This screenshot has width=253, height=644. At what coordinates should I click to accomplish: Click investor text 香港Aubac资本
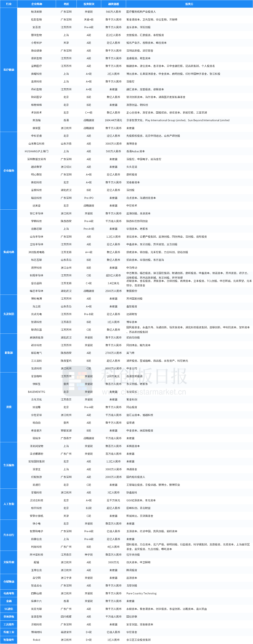pyautogui.click(x=135, y=151)
